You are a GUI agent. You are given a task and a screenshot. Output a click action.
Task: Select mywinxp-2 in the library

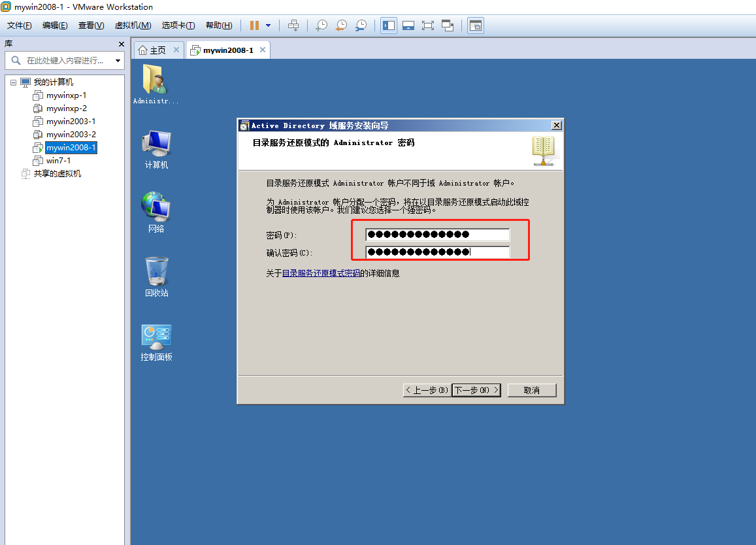tap(67, 108)
